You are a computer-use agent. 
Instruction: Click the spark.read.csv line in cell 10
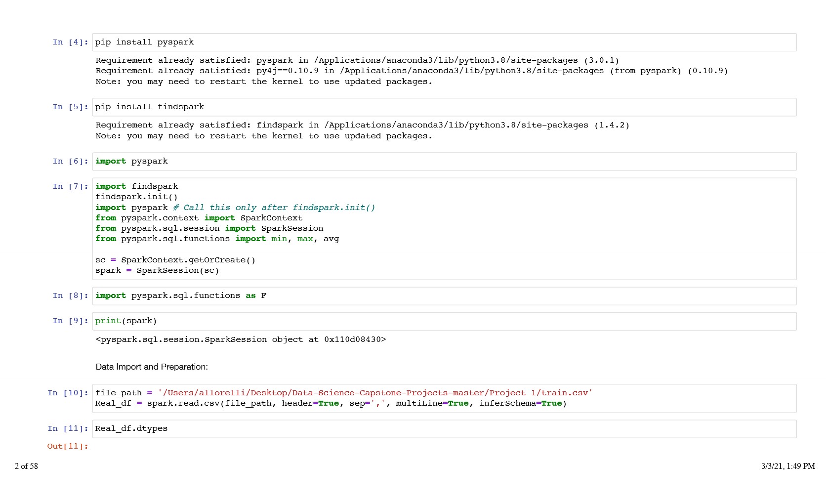tap(331, 403)
